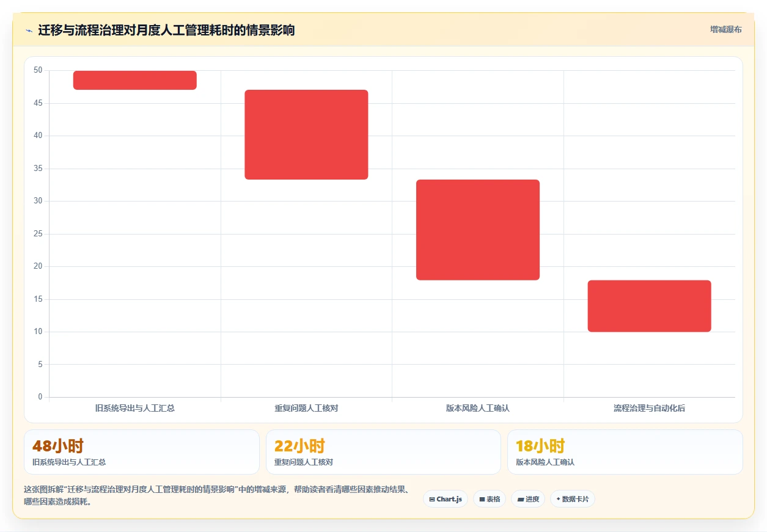767x532 pixels.
Task: Click the chart title about 月度人工管理耗时
Action: coord(166,31)
